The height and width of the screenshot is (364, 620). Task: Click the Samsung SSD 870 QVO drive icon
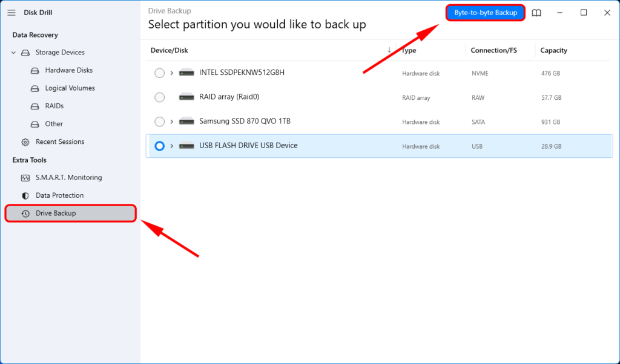(x=187, y=122)
